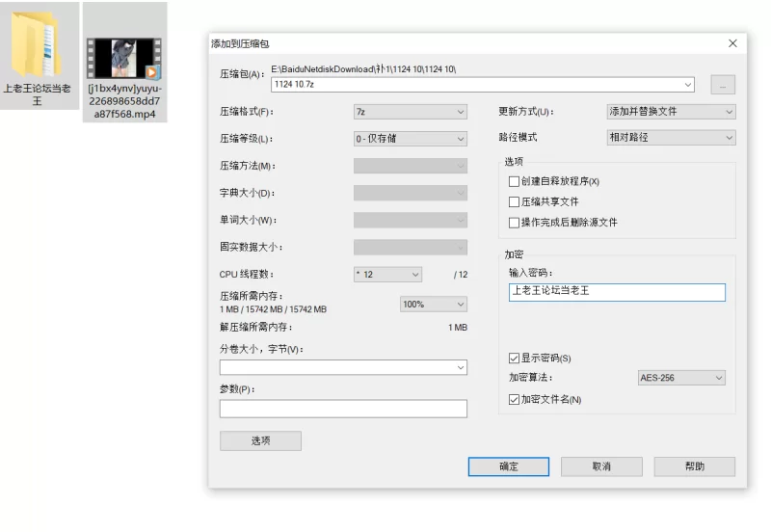
Task: Click the 选项 button
Action: pos(260,441)
